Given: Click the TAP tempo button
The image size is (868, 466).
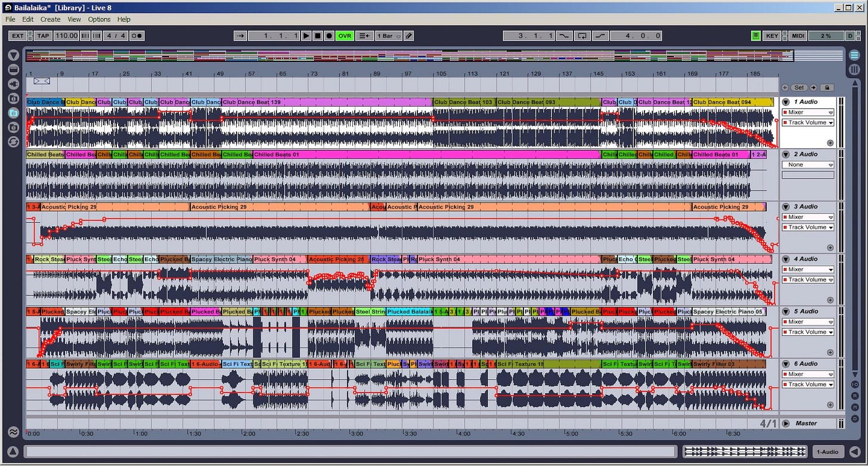Looking at the screenshot, I should point(43,36).
